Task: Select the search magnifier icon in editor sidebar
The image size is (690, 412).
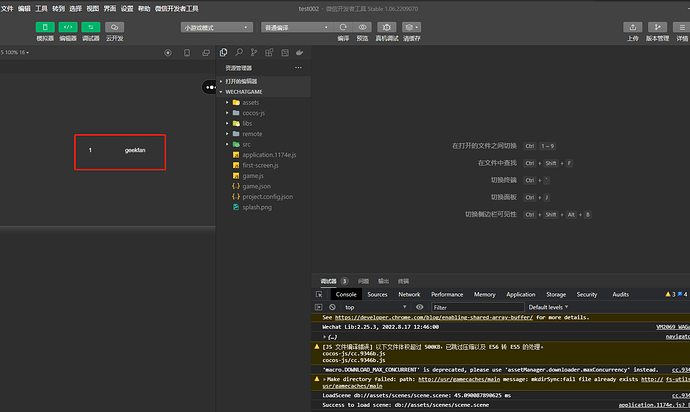Action: pyautogui.click(x=239, y=52)
